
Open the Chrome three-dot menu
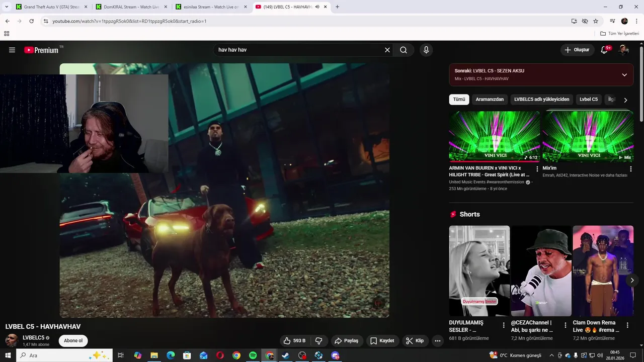(636, 21)
